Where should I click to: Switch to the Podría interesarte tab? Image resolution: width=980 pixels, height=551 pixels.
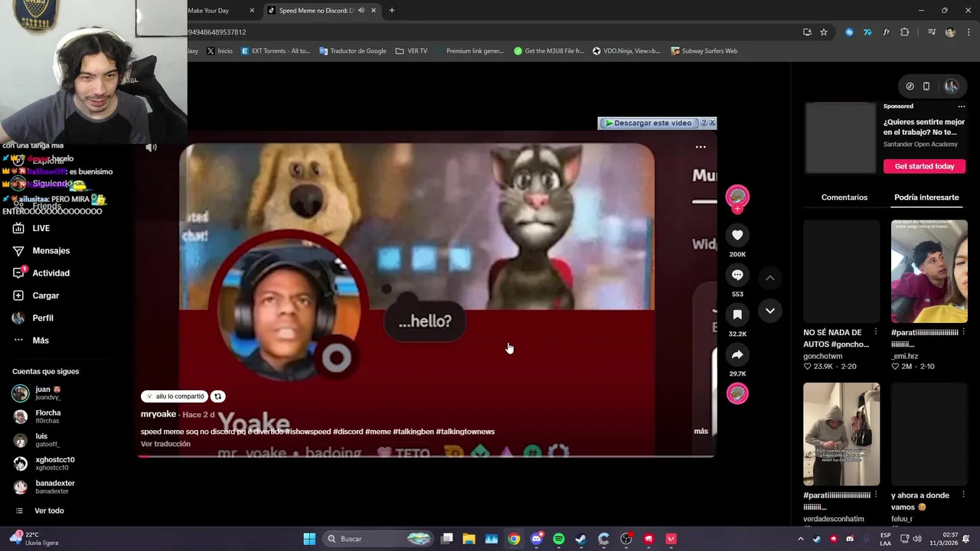[x=926, y=197]
